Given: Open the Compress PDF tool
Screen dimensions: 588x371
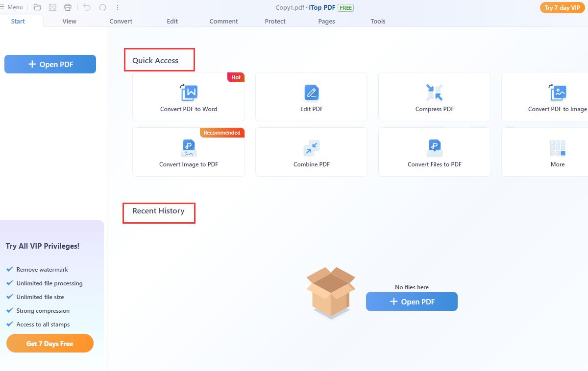Looking at the screenshot, I should 434,96.
